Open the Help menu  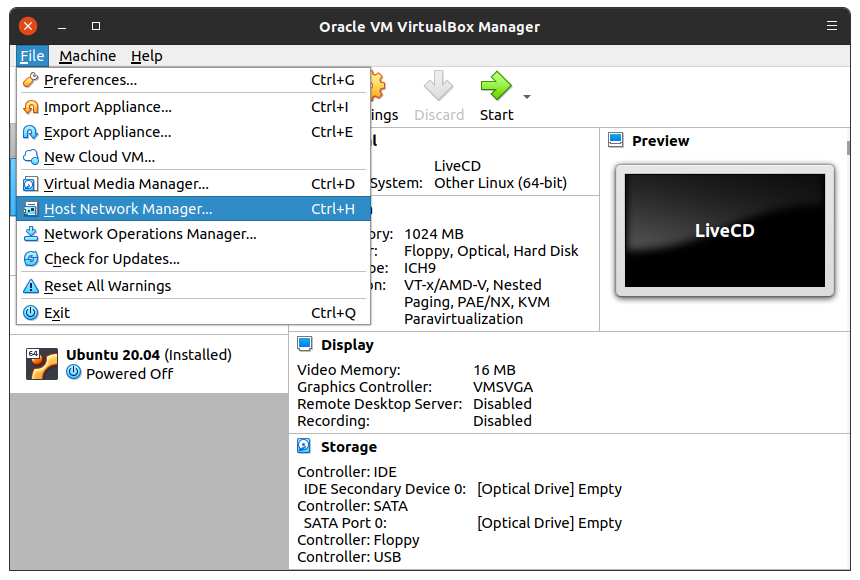(146, 56)
